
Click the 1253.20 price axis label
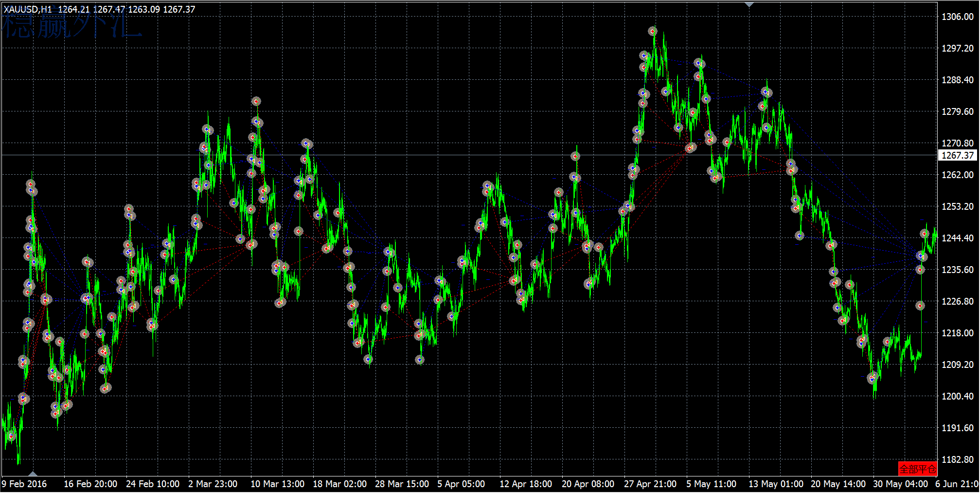click(958, 206)
